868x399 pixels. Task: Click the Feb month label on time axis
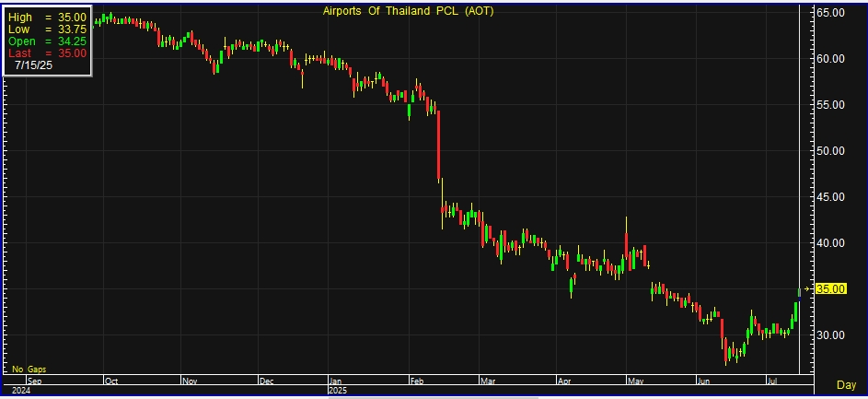pyautogui.click(x=417, y=381)
